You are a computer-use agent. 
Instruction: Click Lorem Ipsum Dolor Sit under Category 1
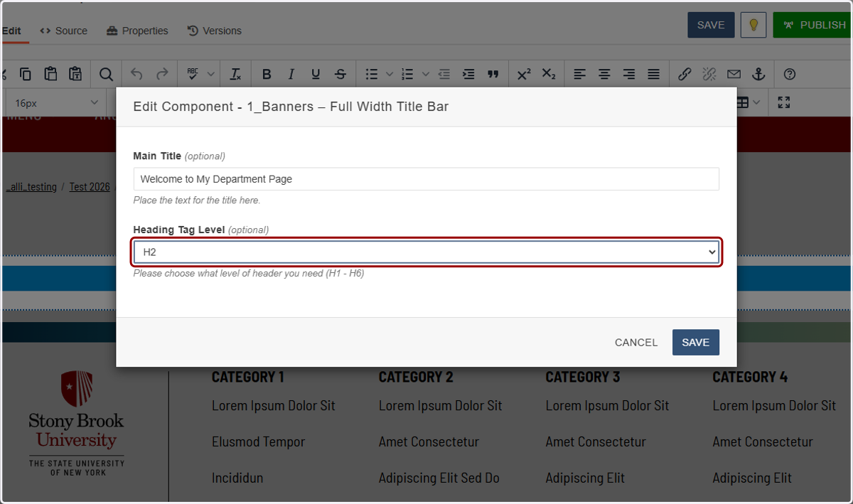(x=274, y=406)
